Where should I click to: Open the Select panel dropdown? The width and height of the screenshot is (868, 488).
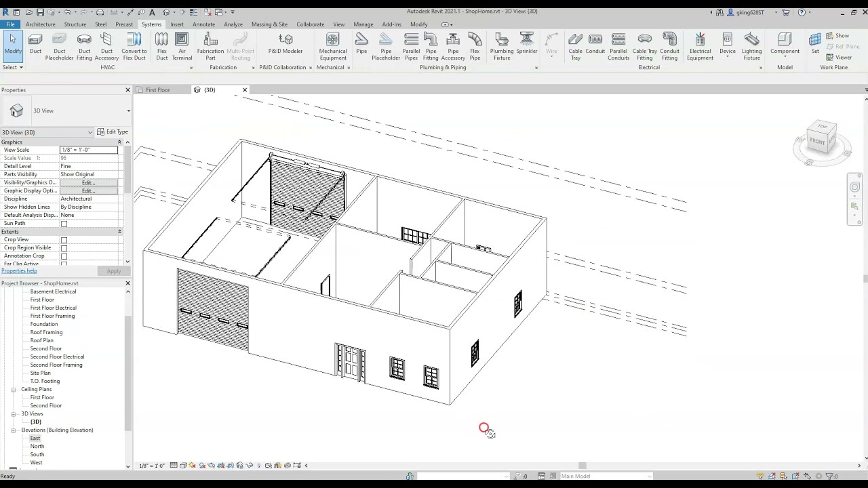tap(13, 67)
